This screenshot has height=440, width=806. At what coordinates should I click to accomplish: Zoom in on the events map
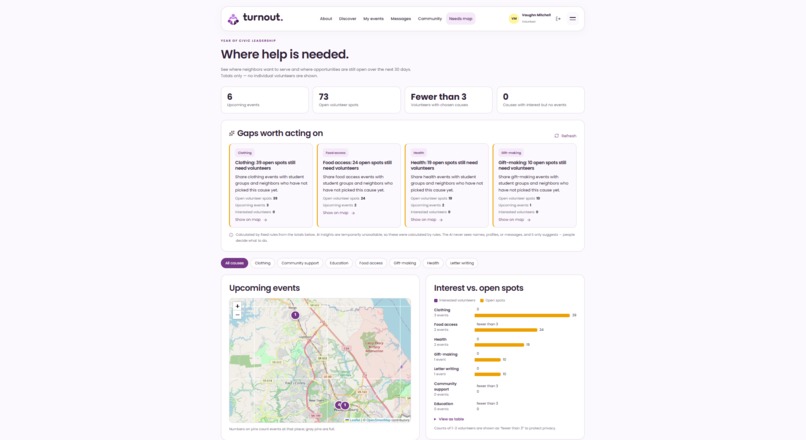point(237,306)
